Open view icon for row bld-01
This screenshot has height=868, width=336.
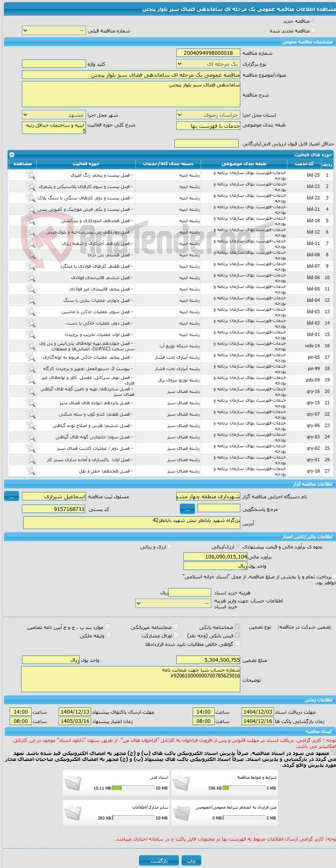pos(30,334)
